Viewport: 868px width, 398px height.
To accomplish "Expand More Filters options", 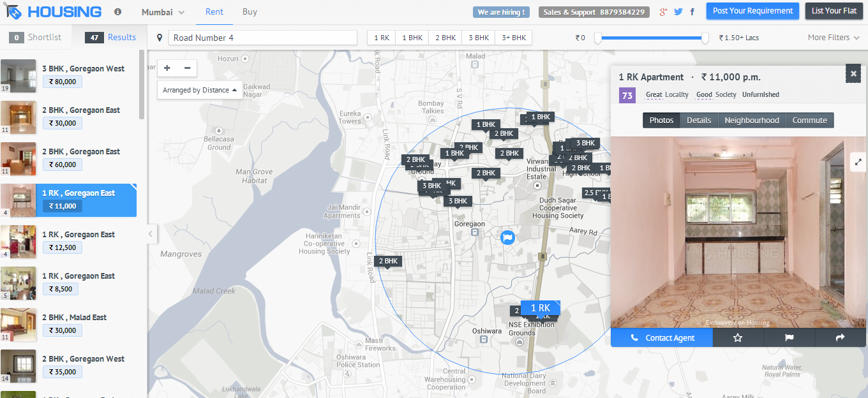I will pyautogui.click(x=833, y=38).
